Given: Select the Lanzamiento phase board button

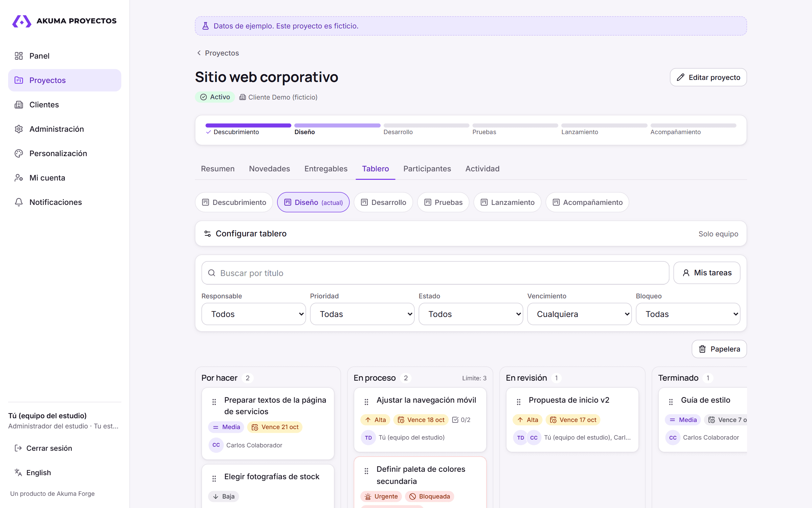Looking at the screenshot, I should [x=507, y=202].
